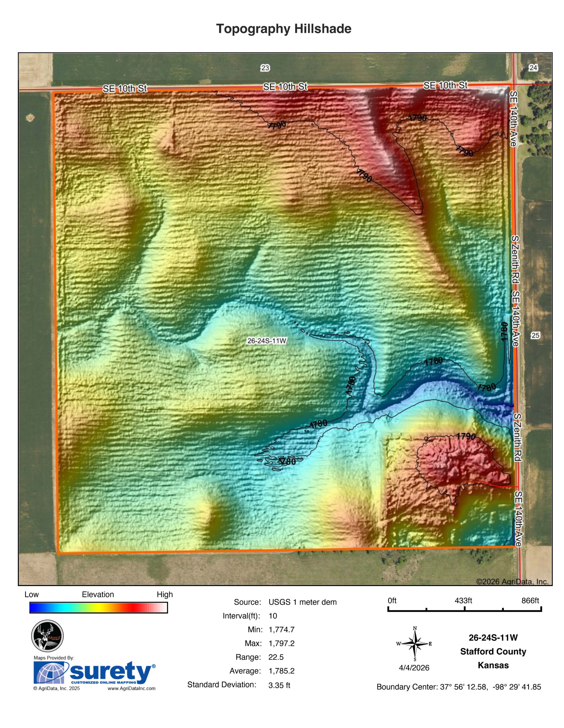564x728 pixels.
Task: Click the www.AgriDataInc.com link
Action: pos(131,688)
